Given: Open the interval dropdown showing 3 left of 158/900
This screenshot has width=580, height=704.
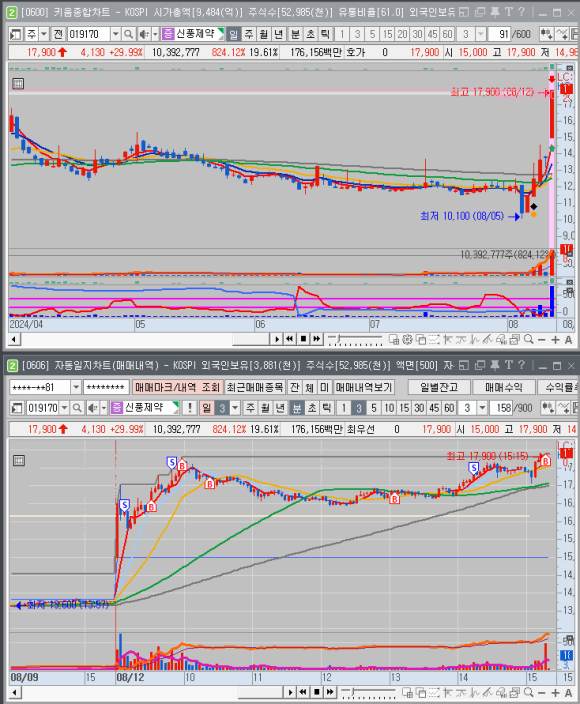Looking at the screenshot, I should (x=482, y=408).
